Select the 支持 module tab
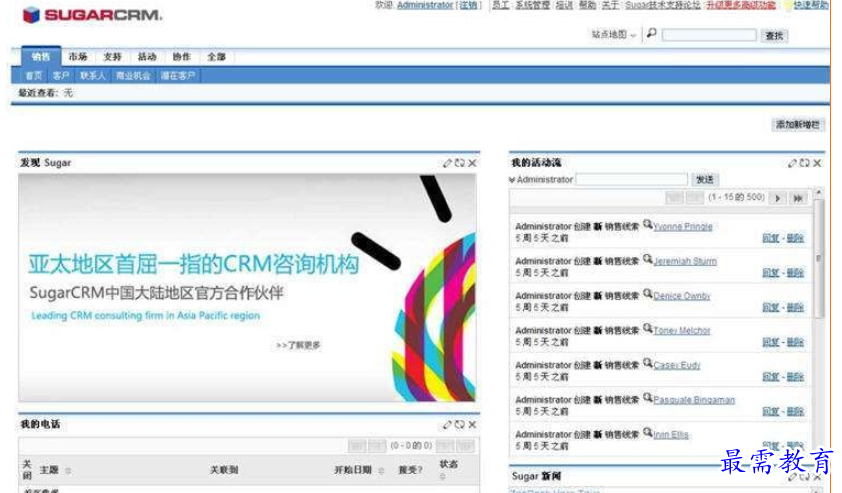 tap(112, 56)
